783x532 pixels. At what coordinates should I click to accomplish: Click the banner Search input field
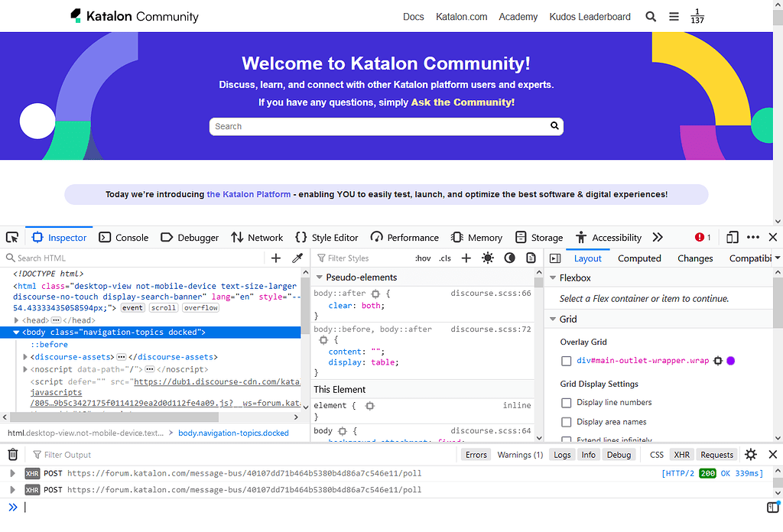tap(386, 126)
